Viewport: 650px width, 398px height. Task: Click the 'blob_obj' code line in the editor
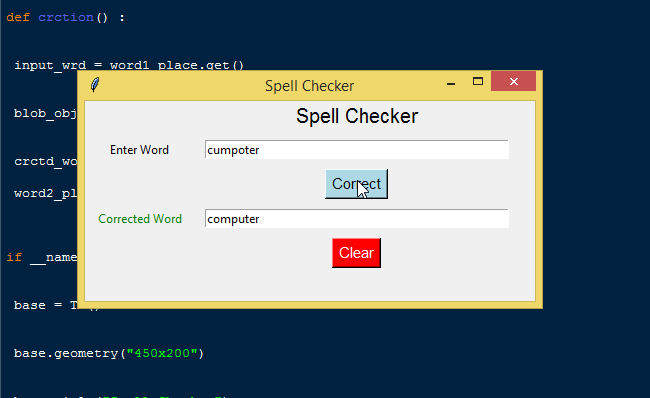[x=45, y=113]
